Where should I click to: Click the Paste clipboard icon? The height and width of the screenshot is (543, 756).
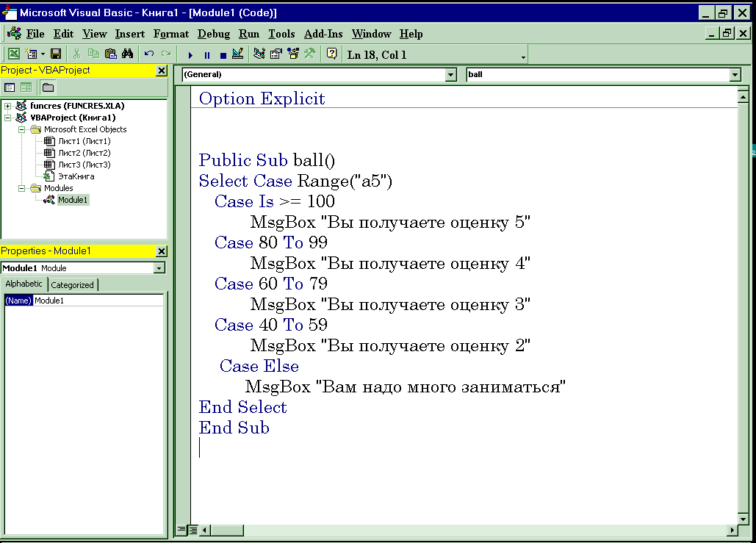click(x=111, y=54)
